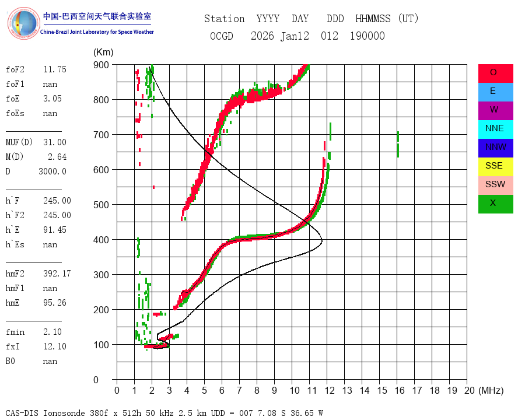This screenshot has height=420, width=525.
Task: Click the year value 2026
Action: pyautogui.click(x=262, y=36)
